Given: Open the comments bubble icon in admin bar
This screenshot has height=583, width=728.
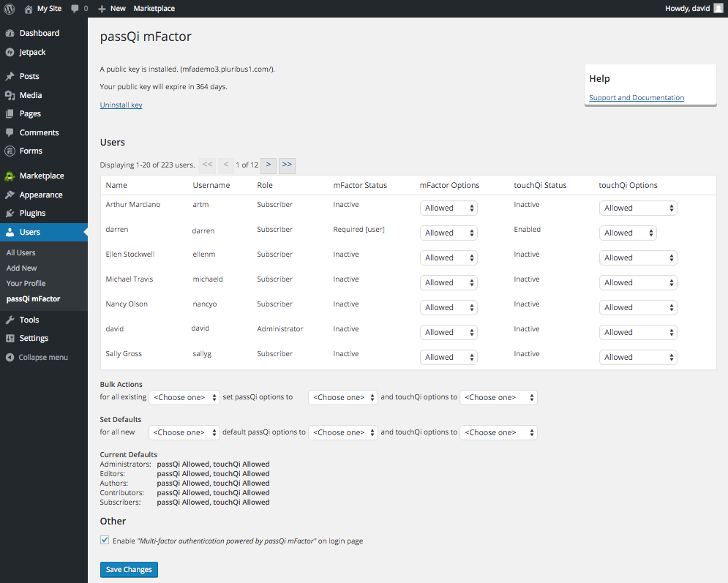Looking at the screenshot, I should point(75,9).
